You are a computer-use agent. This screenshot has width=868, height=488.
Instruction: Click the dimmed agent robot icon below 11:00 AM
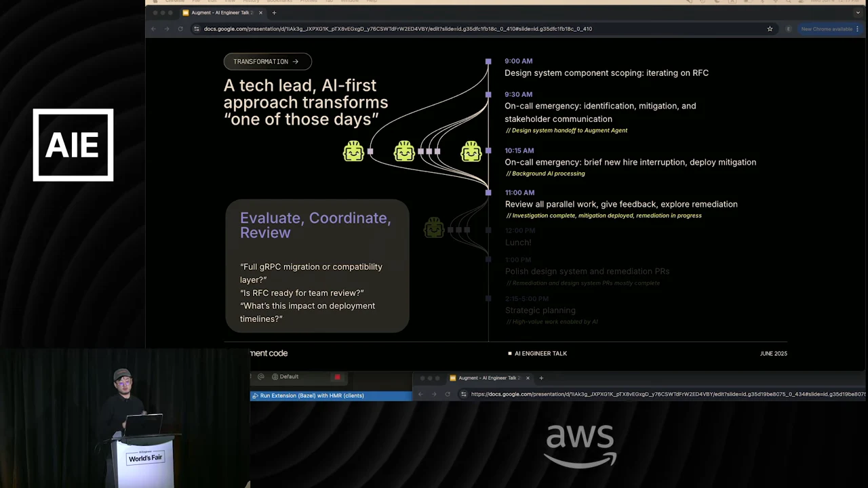[434, 228]
